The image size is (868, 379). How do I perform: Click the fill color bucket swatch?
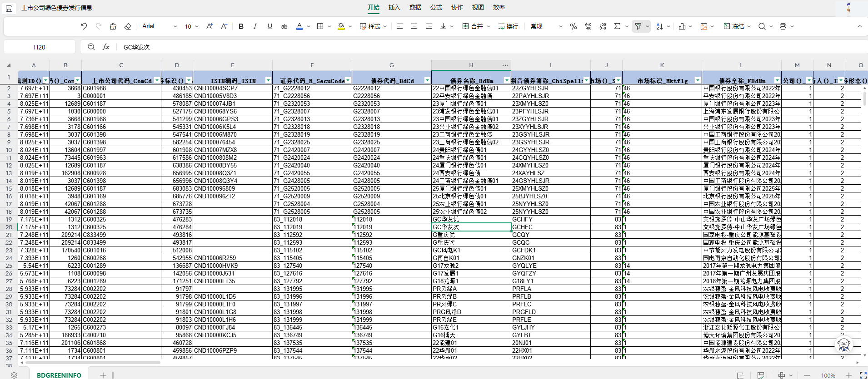point(341,26)
